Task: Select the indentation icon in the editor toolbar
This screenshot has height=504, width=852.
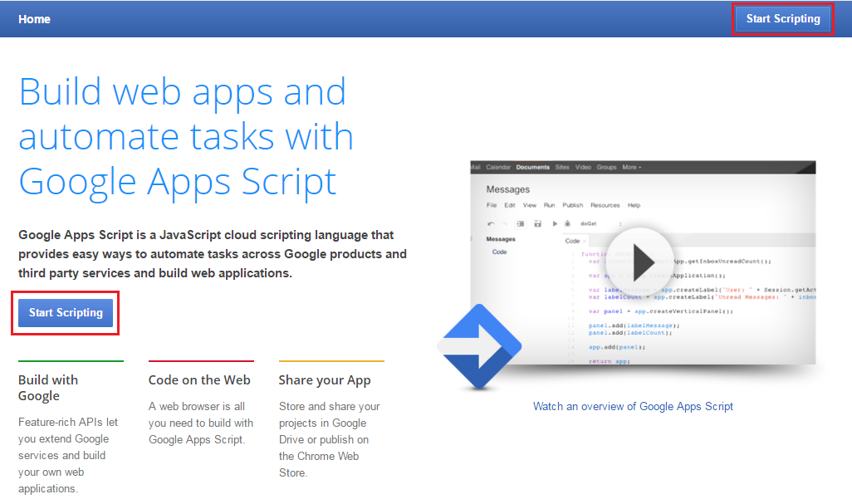Action: 521,224
